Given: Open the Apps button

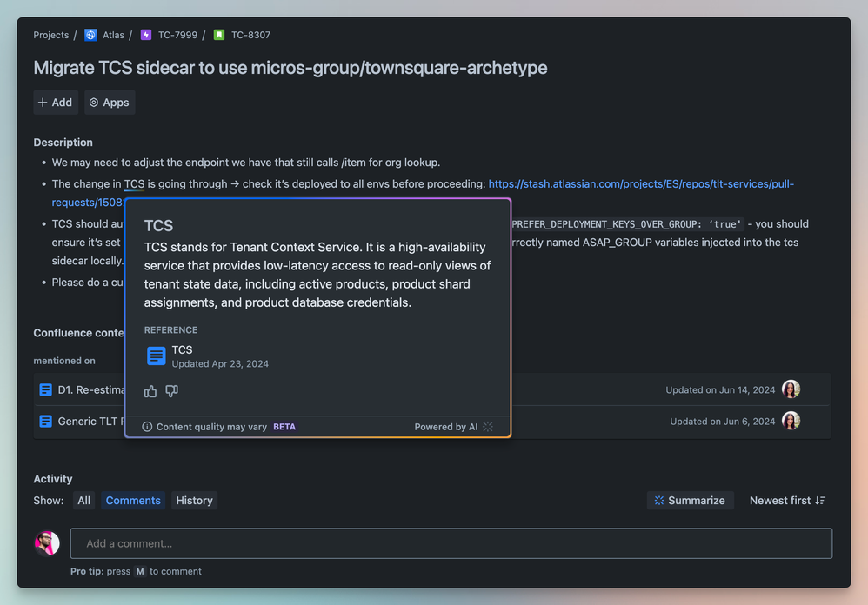Looking at the screenshot, I should pyautogui.click(x=110, y=103).
